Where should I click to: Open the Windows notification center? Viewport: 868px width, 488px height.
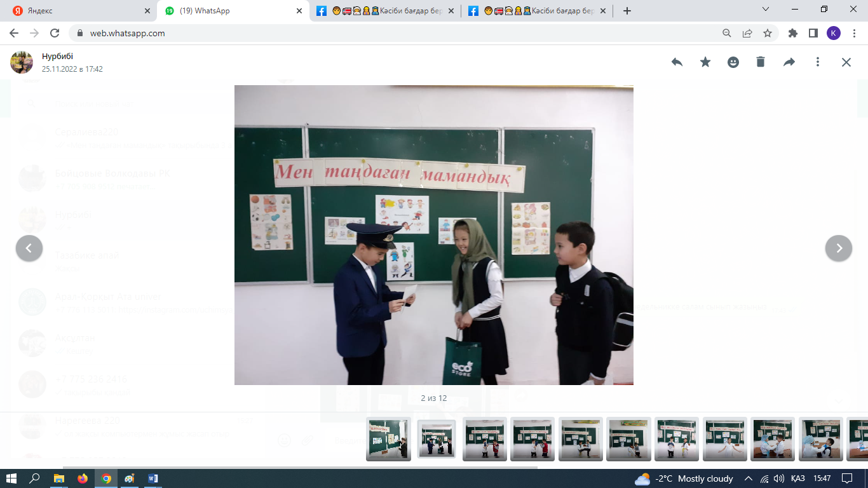[847, 478]
